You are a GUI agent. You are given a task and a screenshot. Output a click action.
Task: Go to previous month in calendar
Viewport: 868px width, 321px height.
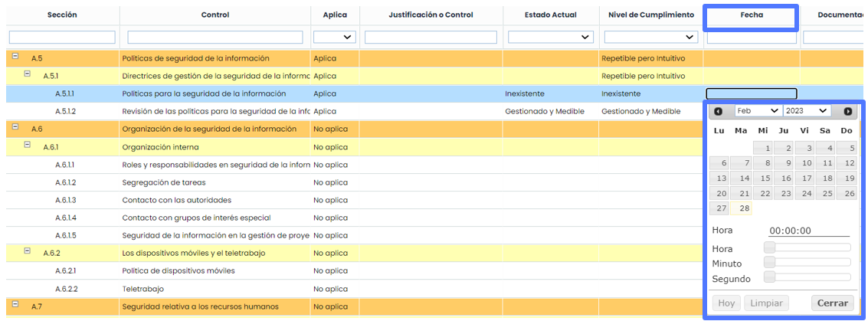tap(718, 111)
